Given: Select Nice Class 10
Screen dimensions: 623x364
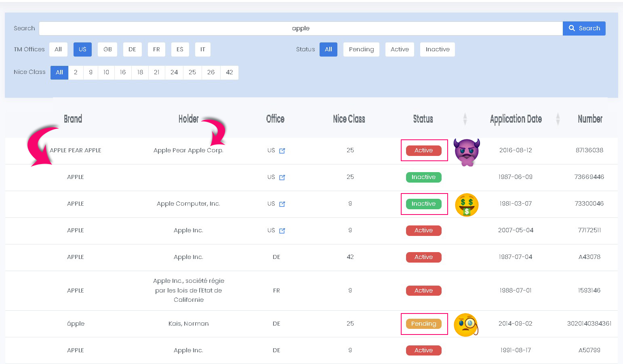Looking at the screenshot, I should (x=106, y=72).
